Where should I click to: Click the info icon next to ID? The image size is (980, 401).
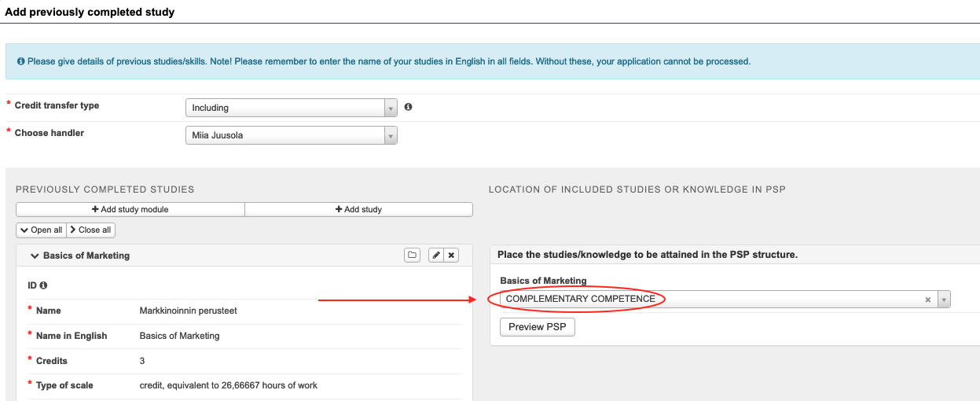point(43,285)
